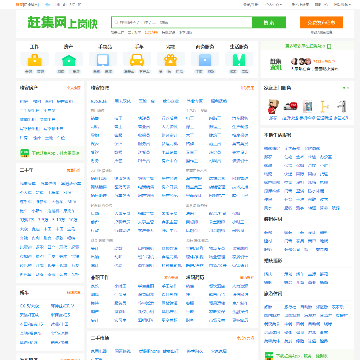
Task: Click the orange hot keyword under search box
Action: [x=151, y=32]
